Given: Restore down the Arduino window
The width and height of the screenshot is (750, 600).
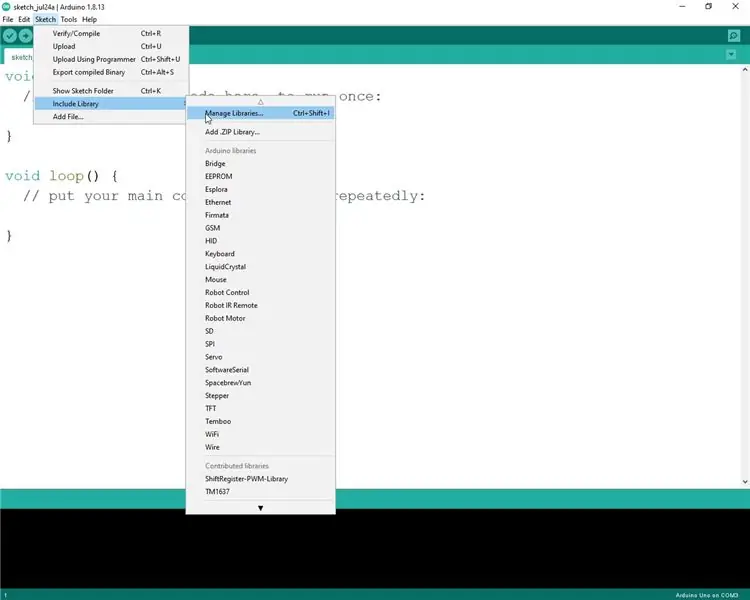Looking at the screenshot, I should (x=708, y=7).
